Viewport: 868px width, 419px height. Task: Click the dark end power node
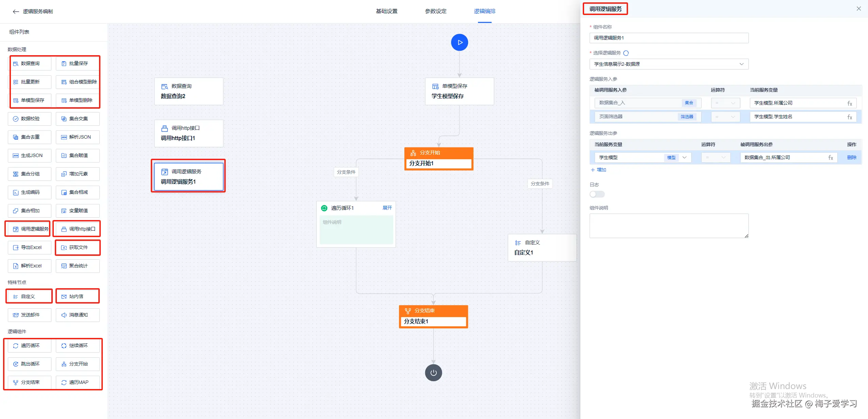coord(433,373)
